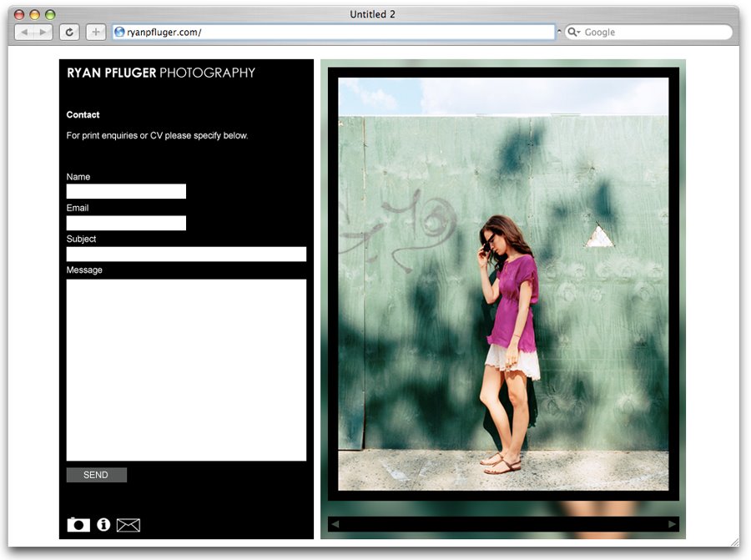The image size is (751, 560).
Task: Show the previous photo with the left arrow
Action: pyautogui.click(x=335, y=523)
